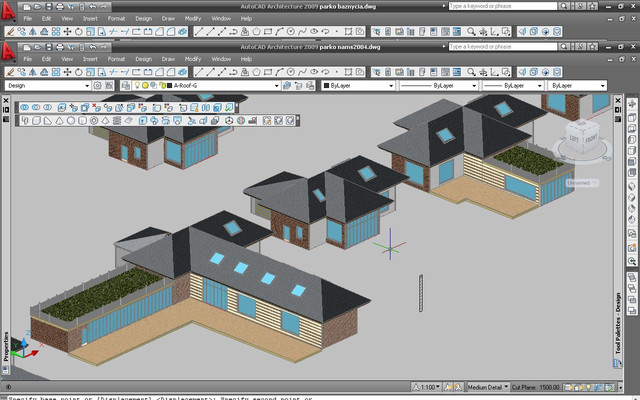Toggle freeze sun icon for A-Roof-G layer
This screenshot has height=400, width=640.
coord(146,86)
